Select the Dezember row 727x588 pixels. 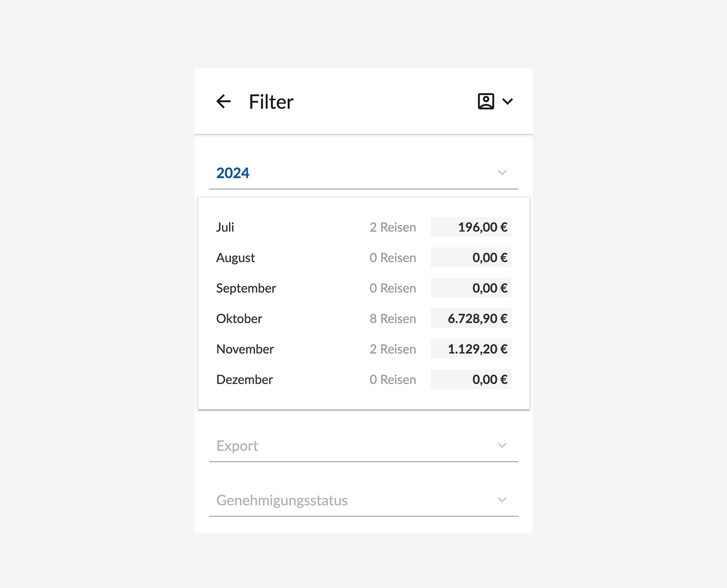(244, 380)
